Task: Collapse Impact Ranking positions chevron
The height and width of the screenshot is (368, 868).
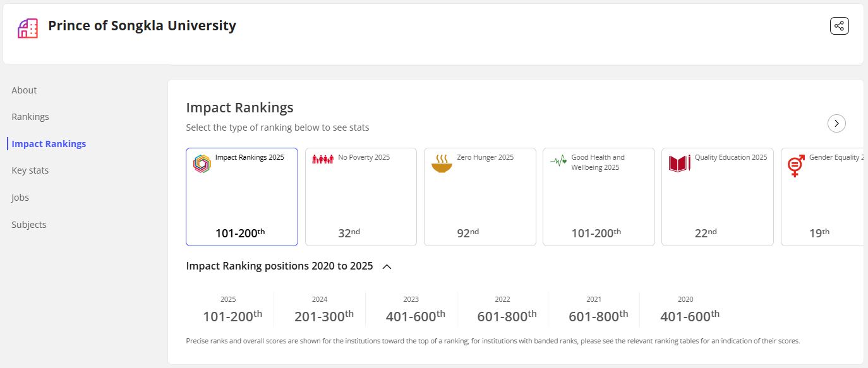Action: (387, 266)
